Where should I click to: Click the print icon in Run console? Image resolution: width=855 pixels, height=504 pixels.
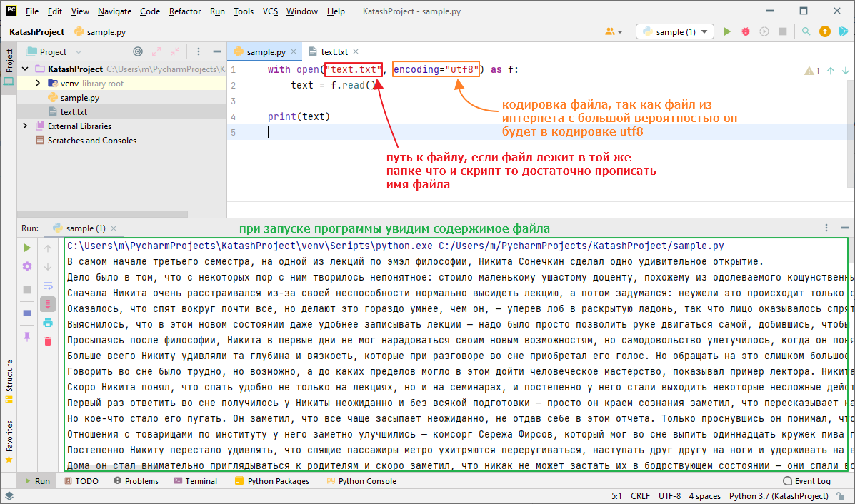click(48, 323)
